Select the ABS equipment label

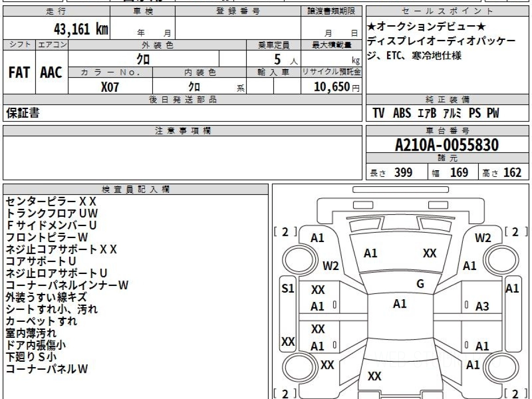coord(402,113)
